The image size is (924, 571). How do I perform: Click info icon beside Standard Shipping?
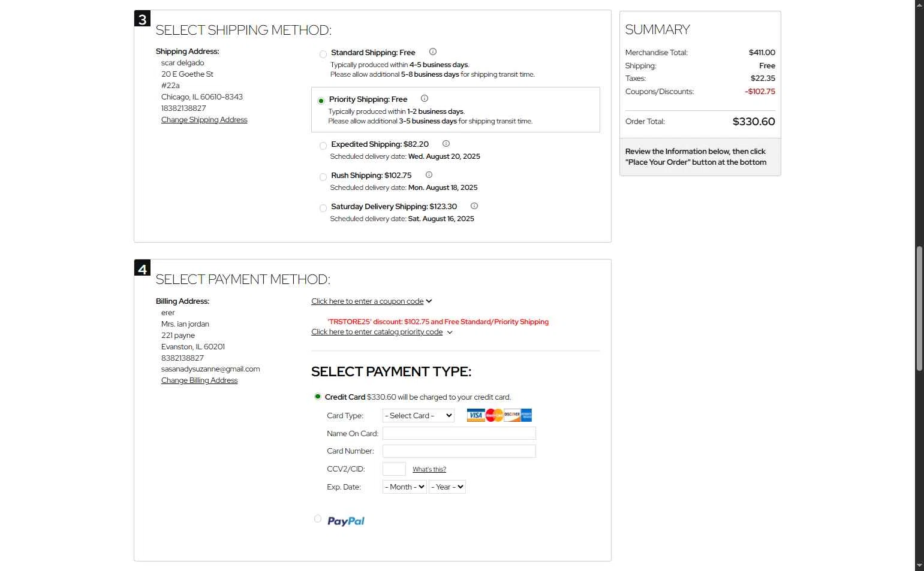pos(433,52)
